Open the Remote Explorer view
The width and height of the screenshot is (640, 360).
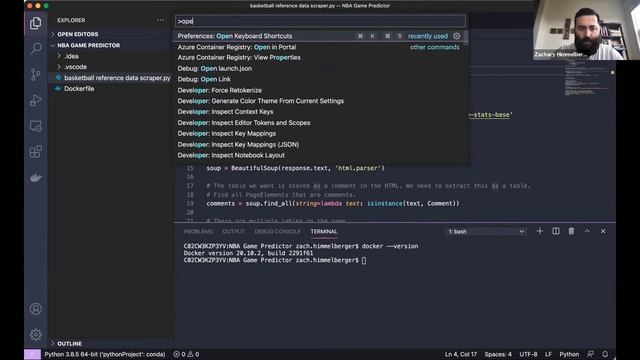coord(36,126)
